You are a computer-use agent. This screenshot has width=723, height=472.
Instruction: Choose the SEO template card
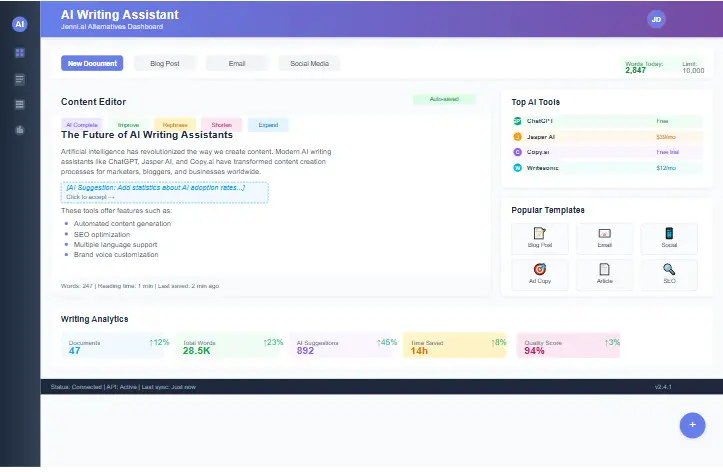coord(669,274)
